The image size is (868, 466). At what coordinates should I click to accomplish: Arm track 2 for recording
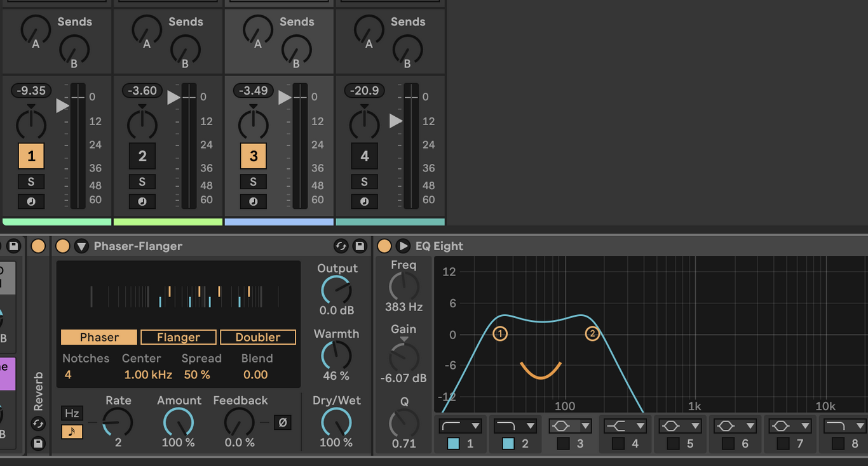coord(142,201)
